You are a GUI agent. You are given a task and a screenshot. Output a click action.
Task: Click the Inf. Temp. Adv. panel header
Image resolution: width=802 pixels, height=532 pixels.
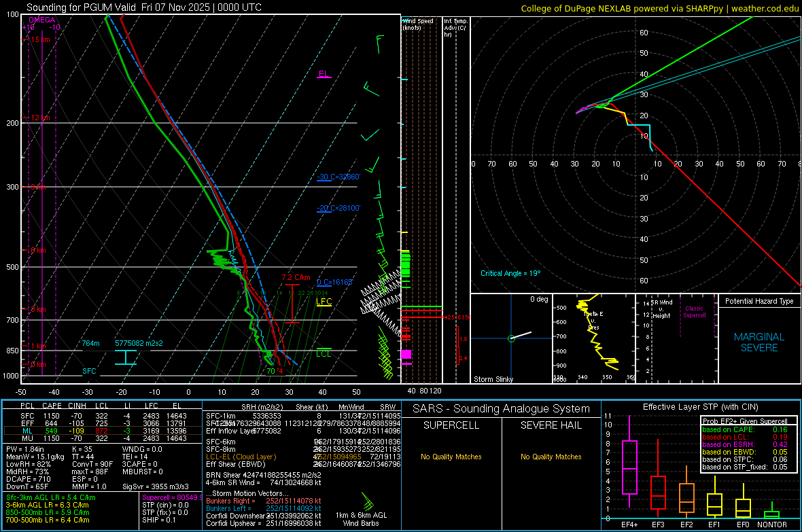coord(455,28)
